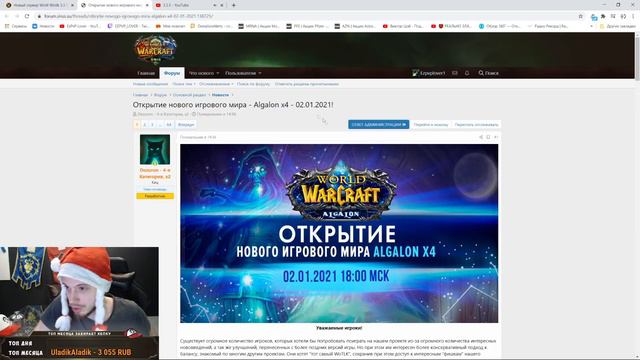Go to page 2 of the thread
Screen dimensions: 640x360
pos(144,124)
